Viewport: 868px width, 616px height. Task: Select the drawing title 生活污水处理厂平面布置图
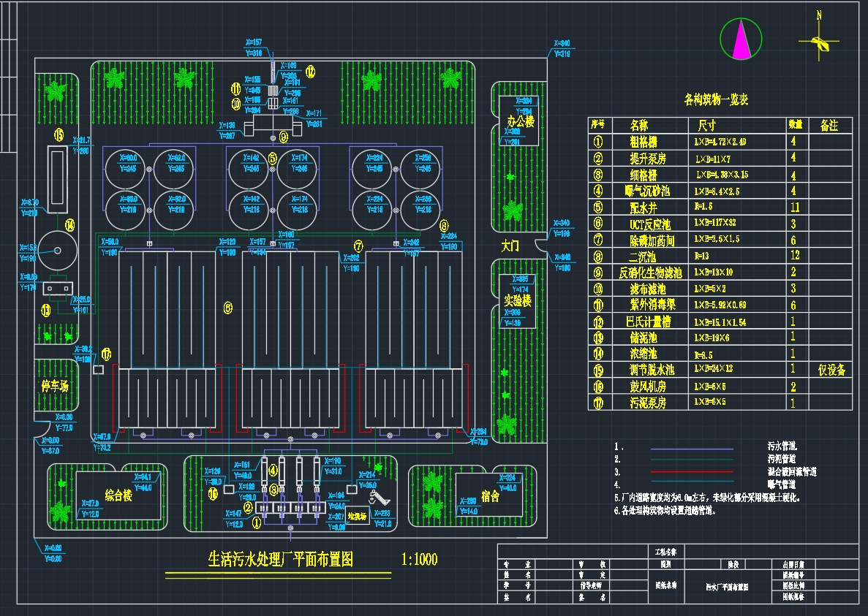[x=280, y=559]
